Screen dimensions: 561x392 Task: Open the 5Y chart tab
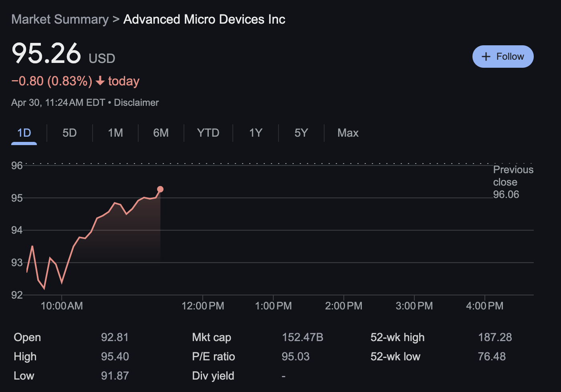(x=301, y=133)
